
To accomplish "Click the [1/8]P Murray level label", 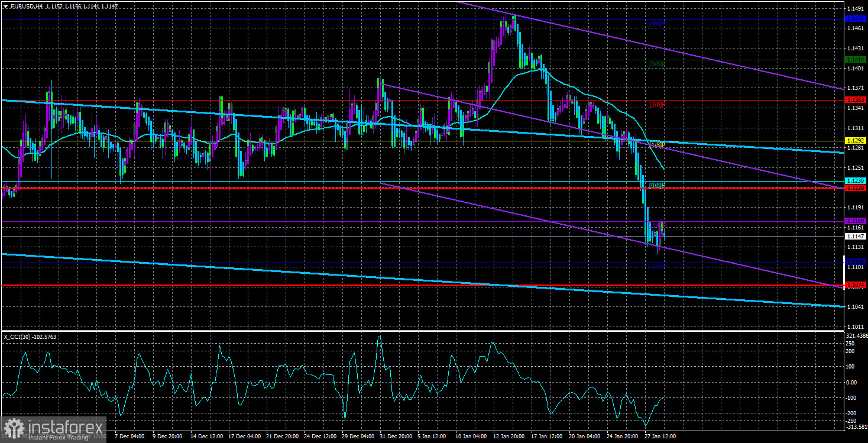I will [657, 145].
